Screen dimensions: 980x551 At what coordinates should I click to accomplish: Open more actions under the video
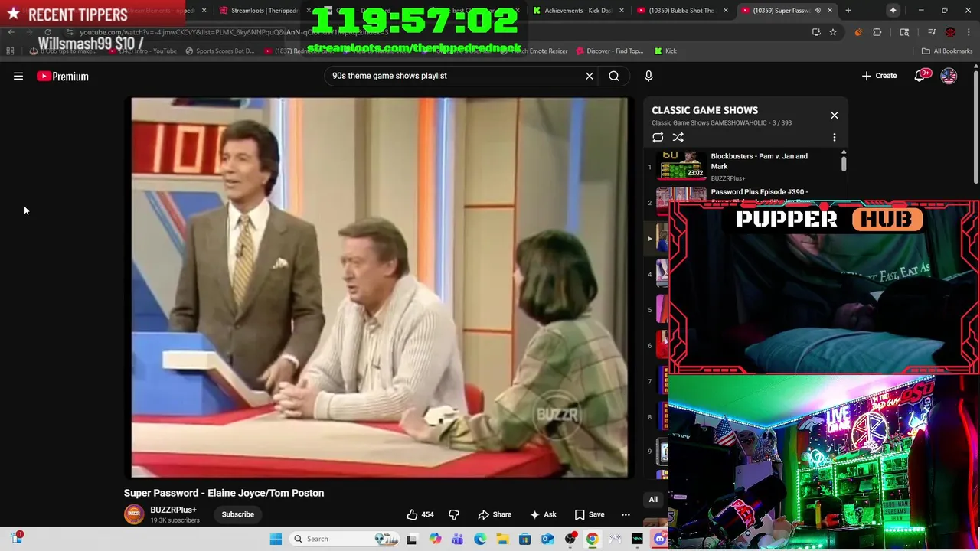tap(626, 514)
